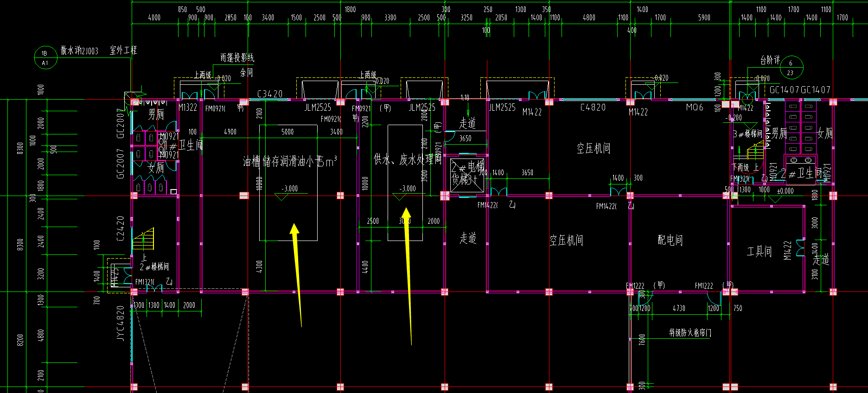Click the 3250 dimension in the top row
This screenshot has height=393, width=868.
click(x=466, y=18)
